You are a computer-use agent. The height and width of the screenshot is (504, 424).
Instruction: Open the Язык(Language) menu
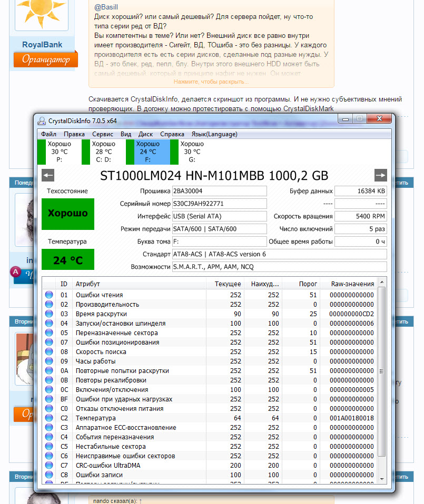(214, 134)
